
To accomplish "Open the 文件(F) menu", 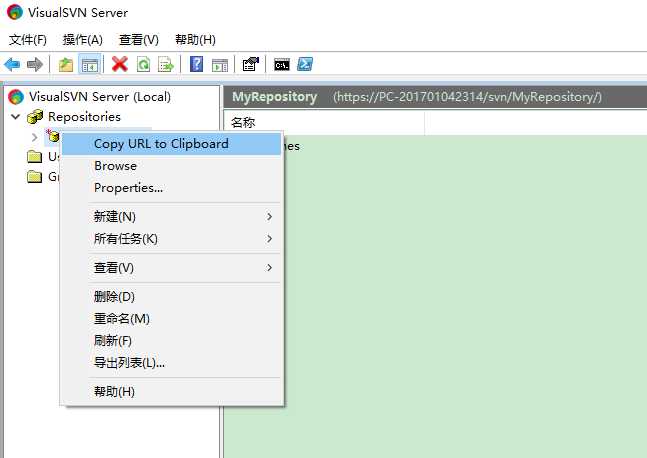I will pos(28,40).
